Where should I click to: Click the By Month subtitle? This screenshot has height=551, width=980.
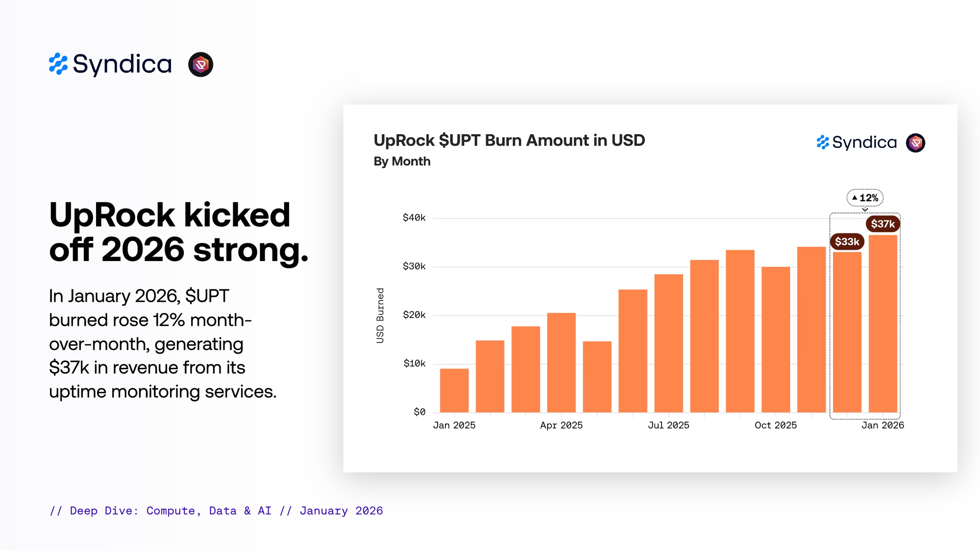(402, 161)
